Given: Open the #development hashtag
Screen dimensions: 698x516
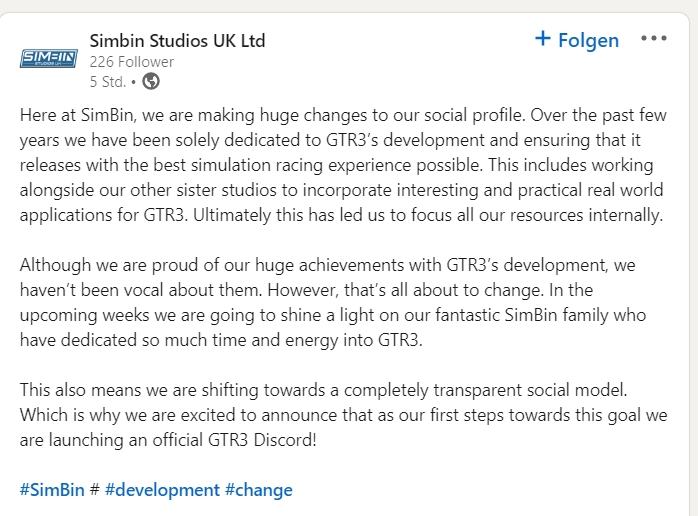Looking at the screenshot, I should pos(162,490).
